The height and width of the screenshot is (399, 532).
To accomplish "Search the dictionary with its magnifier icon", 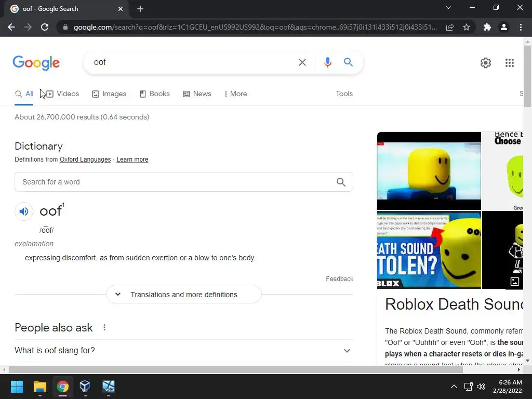I will pos(341,182).
